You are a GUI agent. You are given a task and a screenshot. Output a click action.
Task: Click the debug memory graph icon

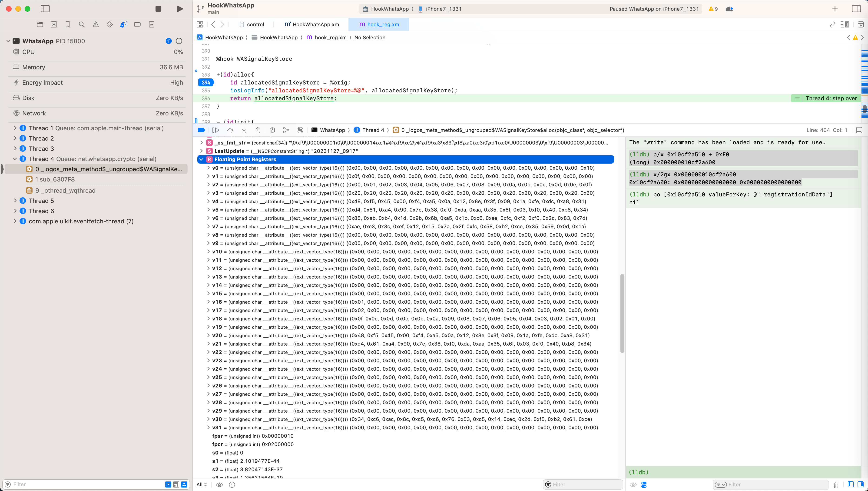coord(285,130)
